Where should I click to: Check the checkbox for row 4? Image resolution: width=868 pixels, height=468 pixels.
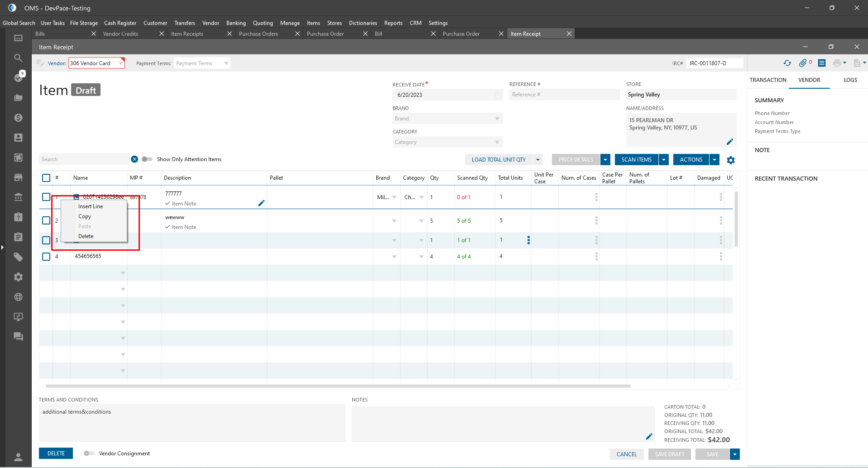click(x=46, y=257)
